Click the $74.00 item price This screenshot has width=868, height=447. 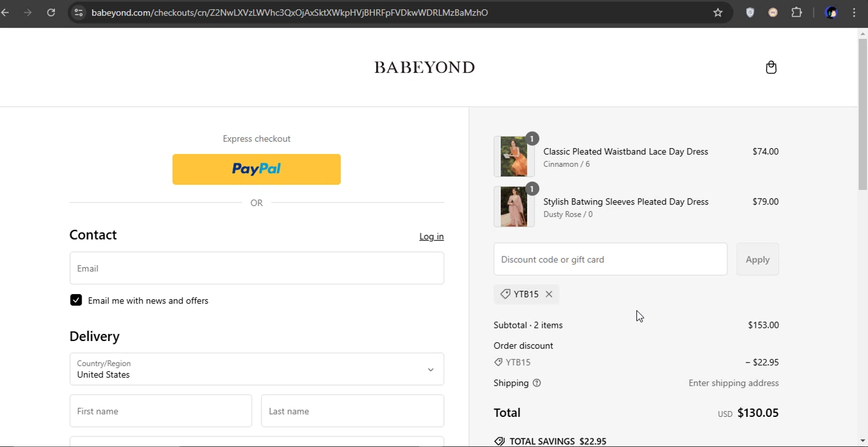coord(765,151)
